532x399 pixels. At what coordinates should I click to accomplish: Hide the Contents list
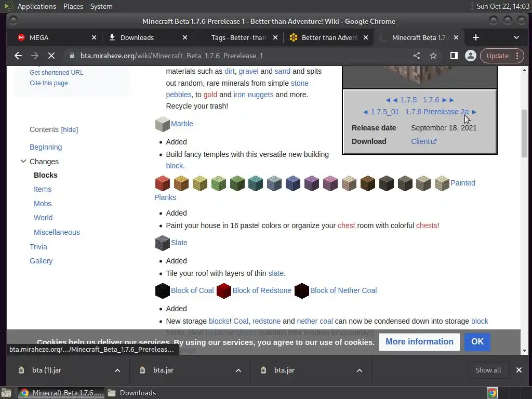click(70, 129)
